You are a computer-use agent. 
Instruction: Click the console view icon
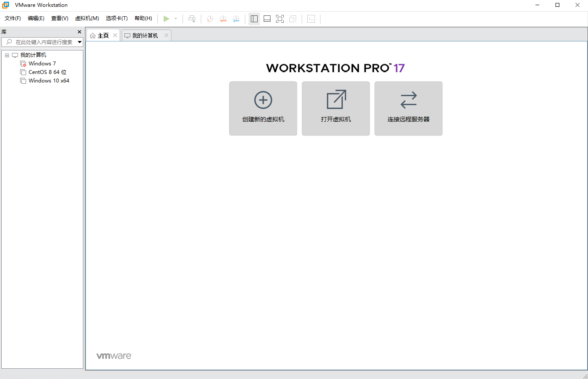click(x=311, y=19)
